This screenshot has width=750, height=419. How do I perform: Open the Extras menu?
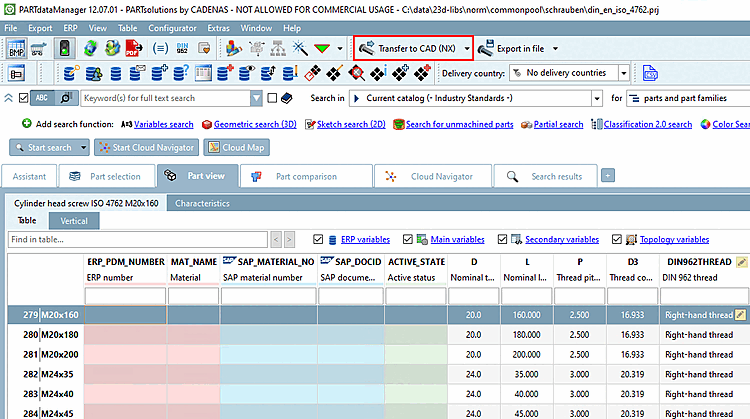218,28
